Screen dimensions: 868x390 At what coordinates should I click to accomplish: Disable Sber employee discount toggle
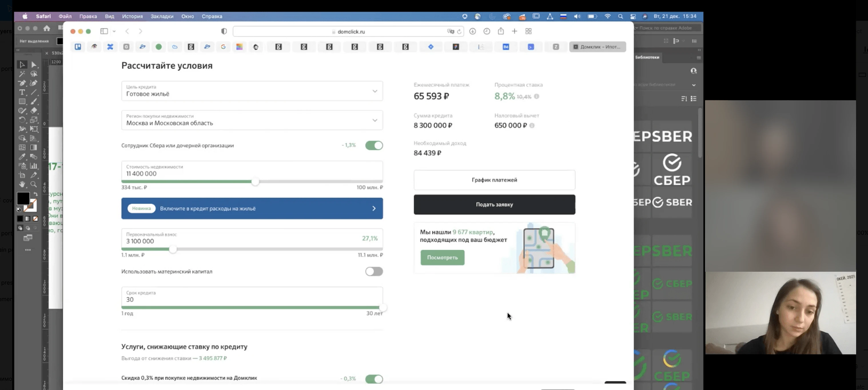click(x=374, y=145)
